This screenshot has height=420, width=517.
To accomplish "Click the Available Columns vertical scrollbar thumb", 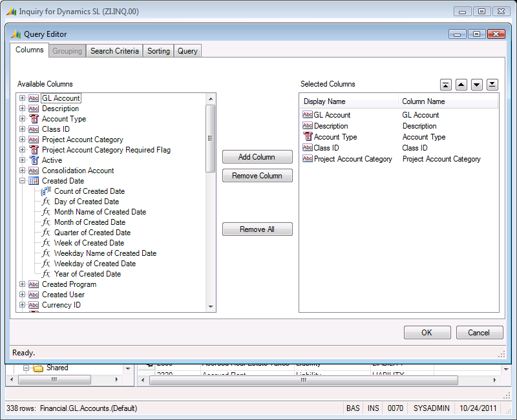I will tap(211, 138).
